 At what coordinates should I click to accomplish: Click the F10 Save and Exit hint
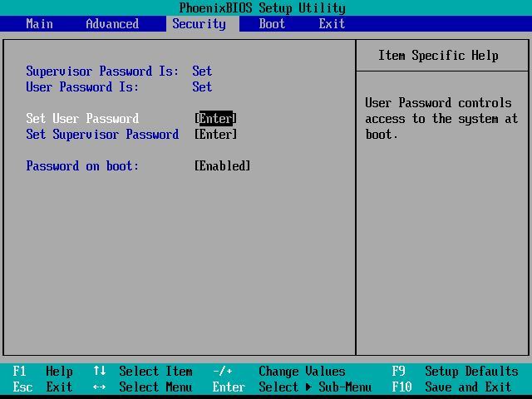[451, 387]
